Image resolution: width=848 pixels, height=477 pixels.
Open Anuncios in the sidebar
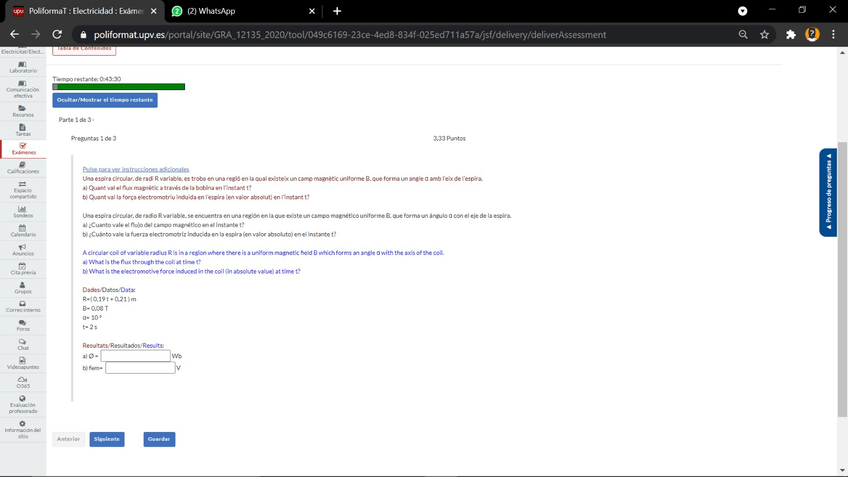pyautogui.click(x=22, y=250)
